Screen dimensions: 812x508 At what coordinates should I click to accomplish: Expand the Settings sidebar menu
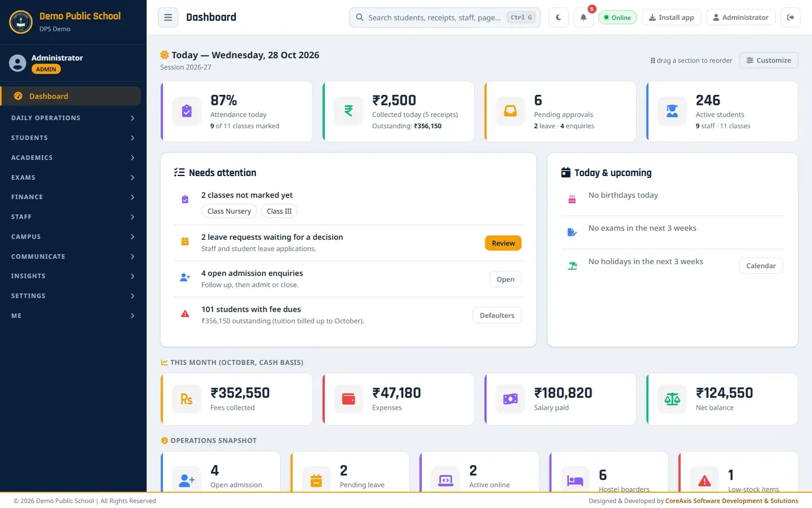coord(73,296)
